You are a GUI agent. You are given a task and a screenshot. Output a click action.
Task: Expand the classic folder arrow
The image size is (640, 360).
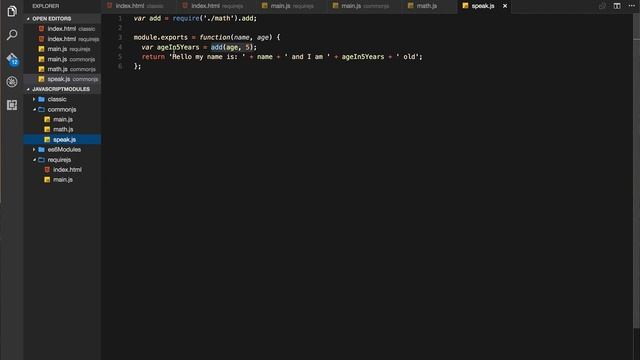tap(34, 99)
